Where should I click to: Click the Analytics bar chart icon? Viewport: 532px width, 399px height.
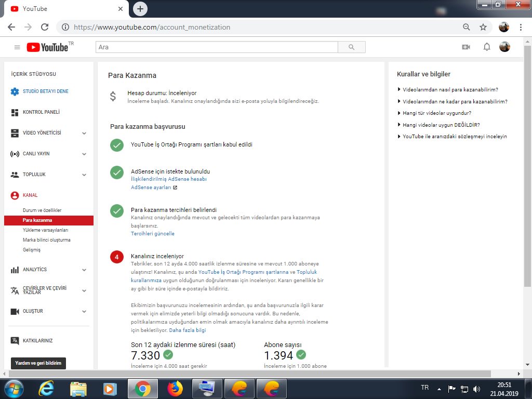tap(15, 270)
